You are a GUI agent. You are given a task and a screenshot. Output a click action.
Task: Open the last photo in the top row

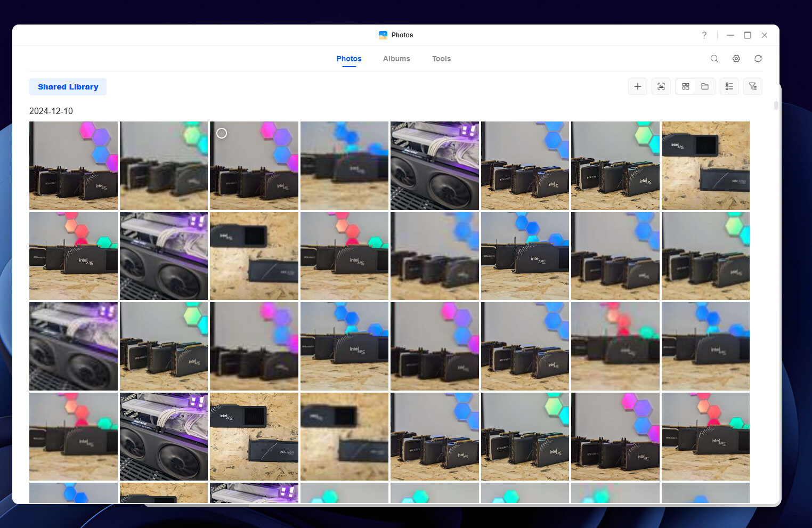click(x=705, y=166)
